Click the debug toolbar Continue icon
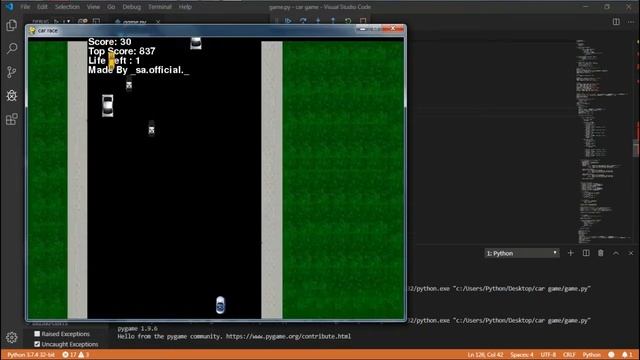 [x=288, y=20]
